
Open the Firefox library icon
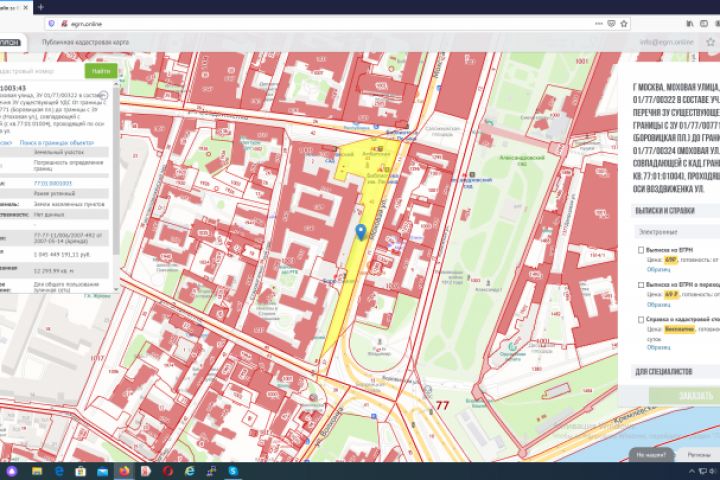690,23
